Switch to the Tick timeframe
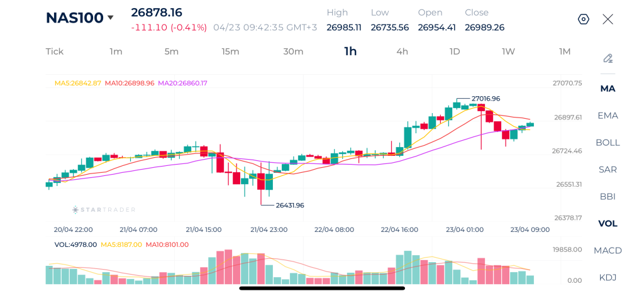 pos(55,52)
